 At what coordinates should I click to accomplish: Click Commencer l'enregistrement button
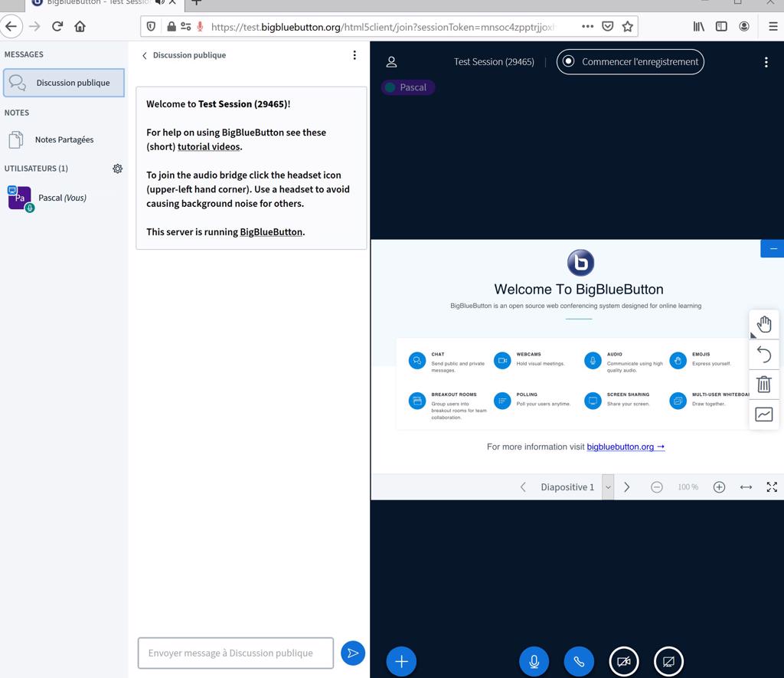click(630, 61)
